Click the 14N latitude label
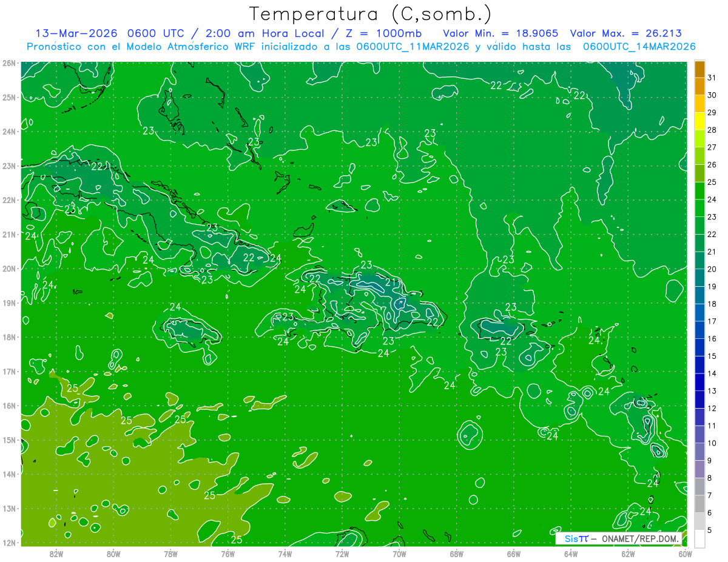 (x=8, y=474)
